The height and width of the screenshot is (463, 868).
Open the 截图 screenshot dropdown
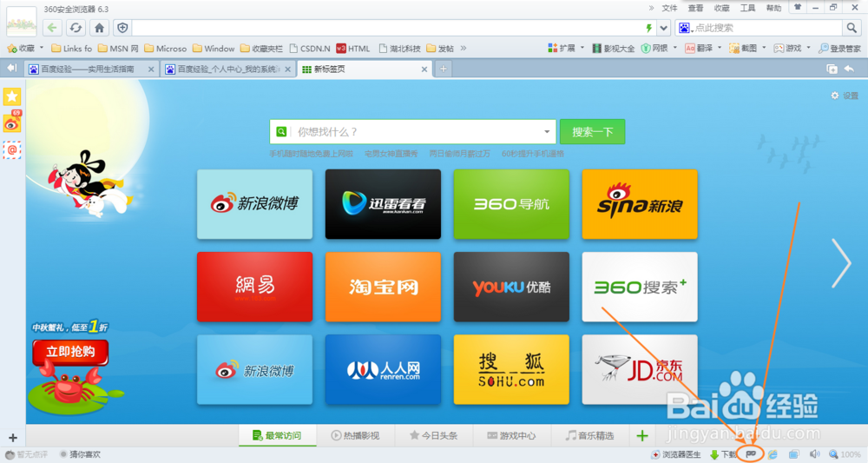(747, 48)
